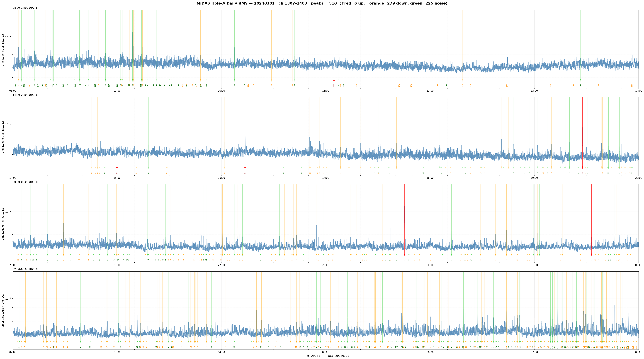Click the red up-peak marker labeled 089

pos(117,167)
